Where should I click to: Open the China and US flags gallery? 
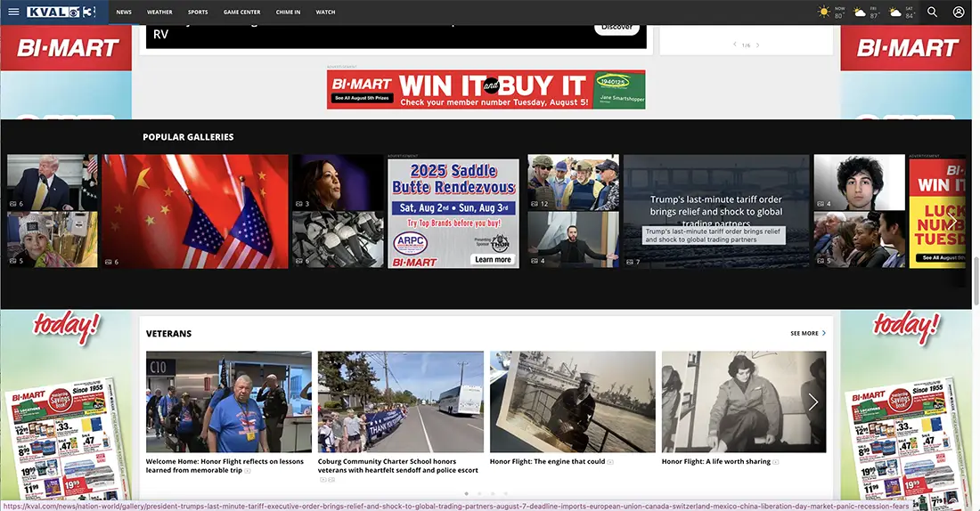point(195,212)
